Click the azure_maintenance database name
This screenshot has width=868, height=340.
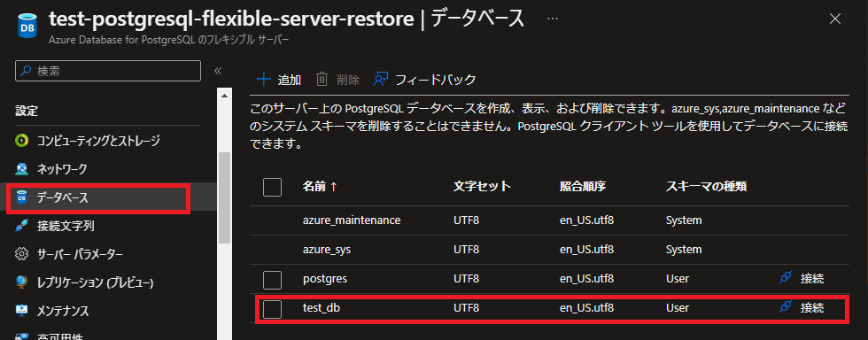click(x=352, y=220)
